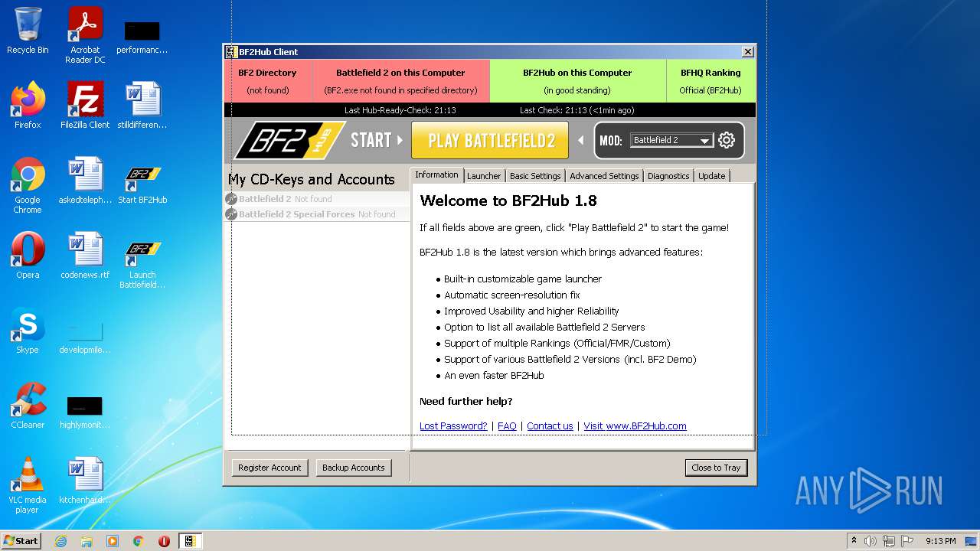Open Skype desktop shortcut
This screenshot has width=980, height=551.
28,331
